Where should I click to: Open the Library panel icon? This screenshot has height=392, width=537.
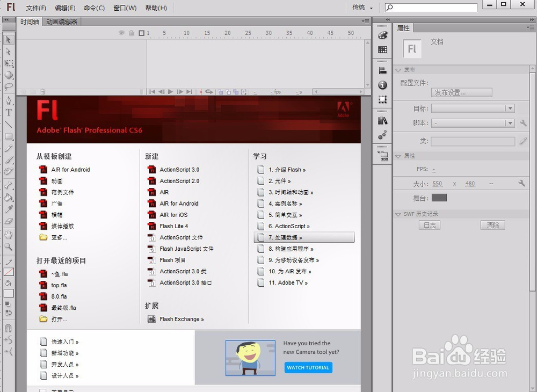[382, 120]
